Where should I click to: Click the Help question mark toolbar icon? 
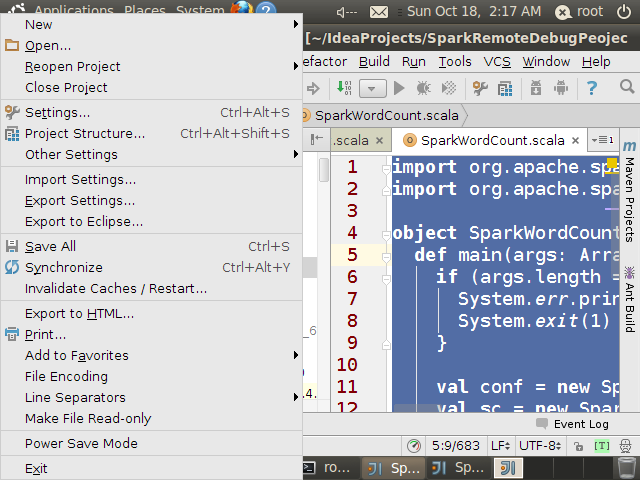coord(591,88)
